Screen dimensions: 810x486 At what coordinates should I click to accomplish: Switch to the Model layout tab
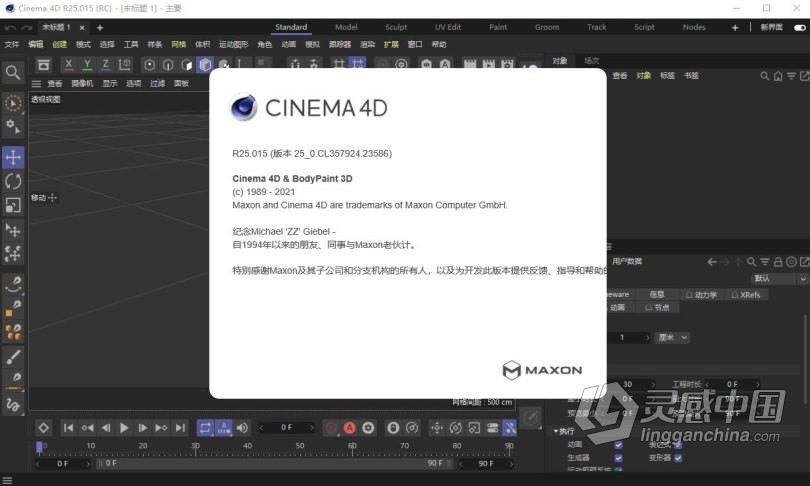pos(346,27)
